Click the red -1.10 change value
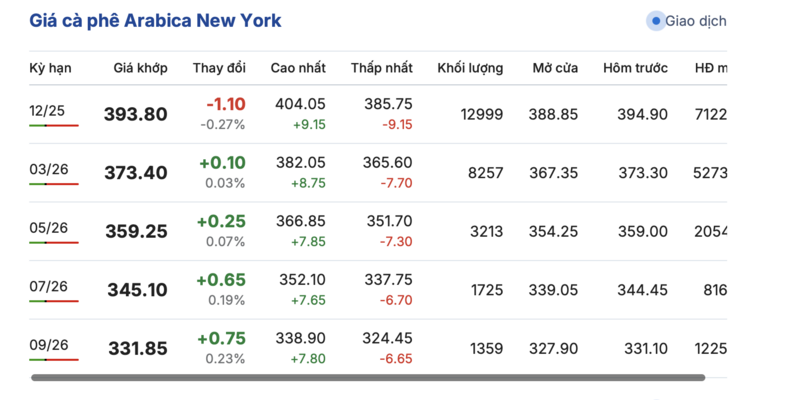The width and height of the screenshot is (800, 400). [225, 104]
